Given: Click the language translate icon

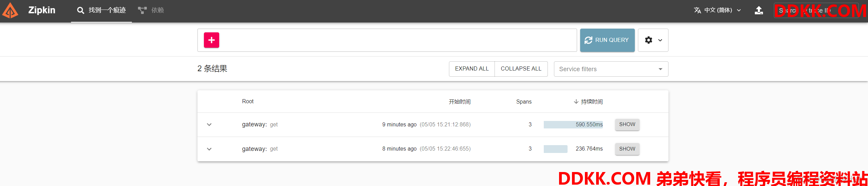Looking at the screenshot, I should tap(697, 10).
